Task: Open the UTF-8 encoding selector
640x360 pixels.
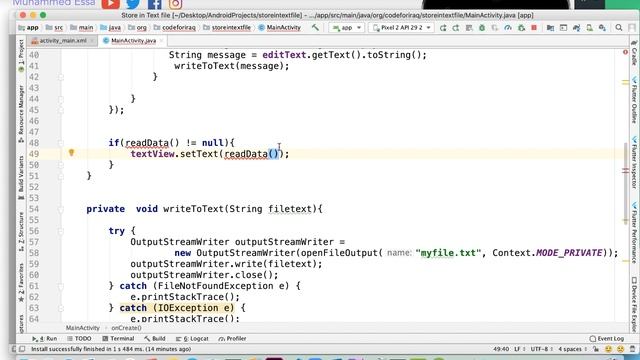Action: (x=542, y=349)
